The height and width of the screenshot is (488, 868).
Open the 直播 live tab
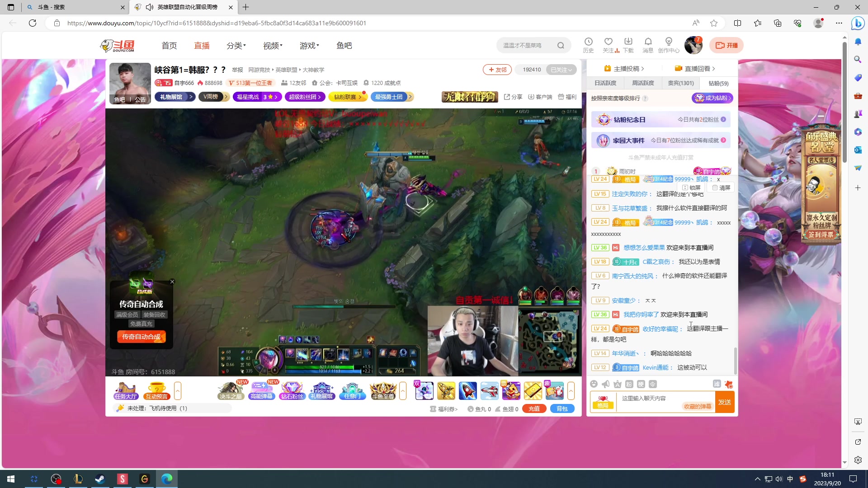tap(202, 46)
